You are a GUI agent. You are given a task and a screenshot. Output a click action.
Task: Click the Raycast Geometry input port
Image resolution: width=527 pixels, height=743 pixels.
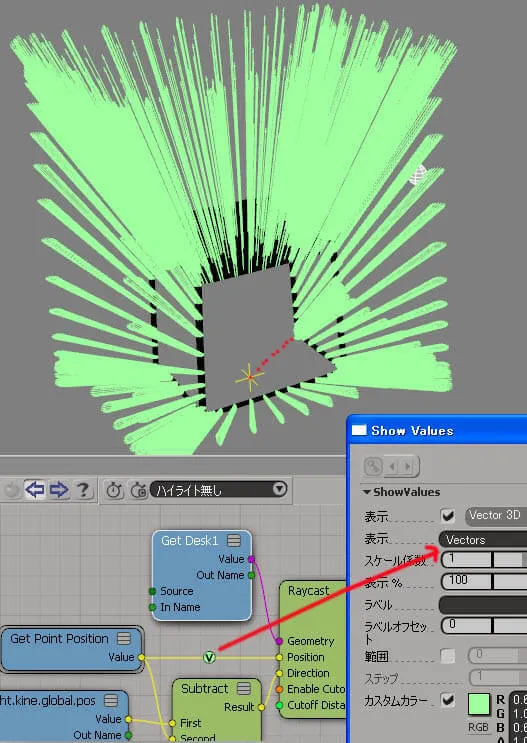pos(279,641)
